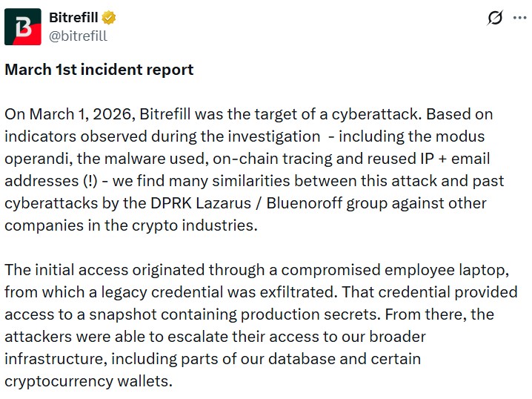532x399 pixels.
Task: Visit the @bitrefill handle link
Action: point(78,36)
